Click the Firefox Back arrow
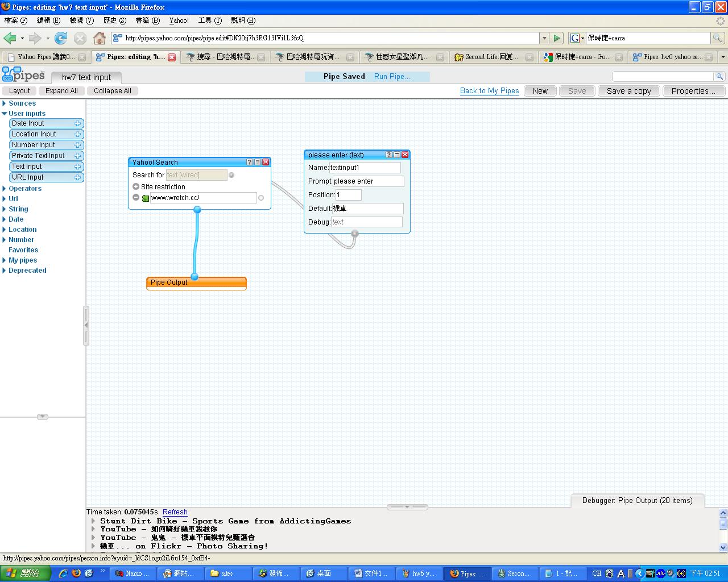The image size is (728, 582). [x=10, y=38]
